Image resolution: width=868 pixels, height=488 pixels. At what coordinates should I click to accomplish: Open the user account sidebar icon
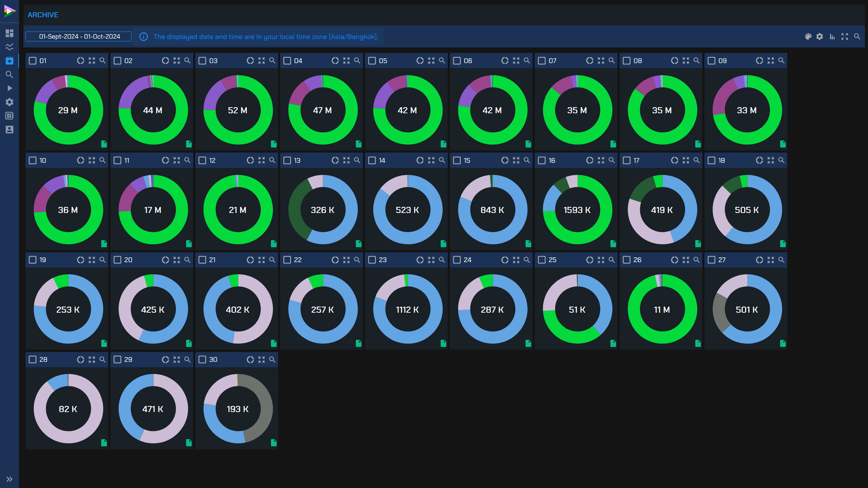(x=10, y=130)
